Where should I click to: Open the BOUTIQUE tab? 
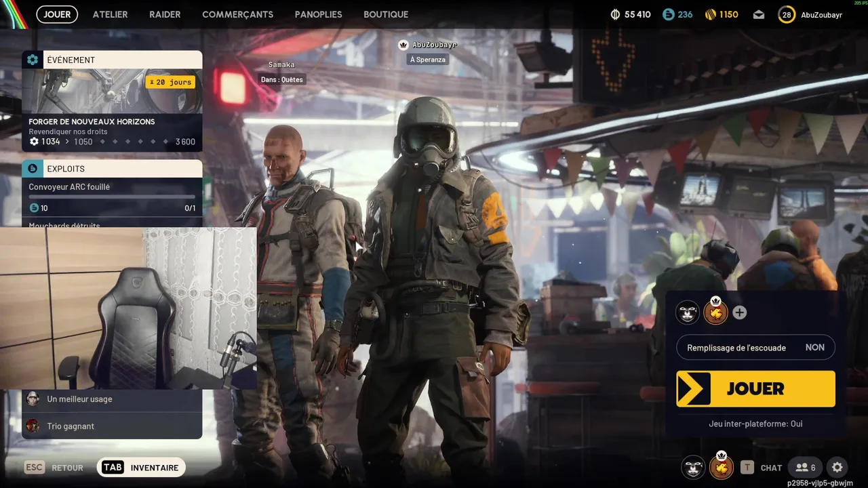click(386, 14)
